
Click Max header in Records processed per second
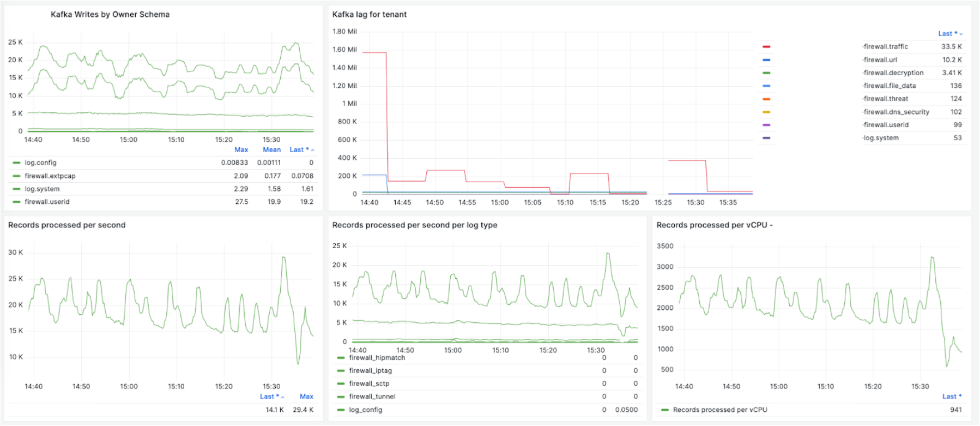click(x=306, y=397)
